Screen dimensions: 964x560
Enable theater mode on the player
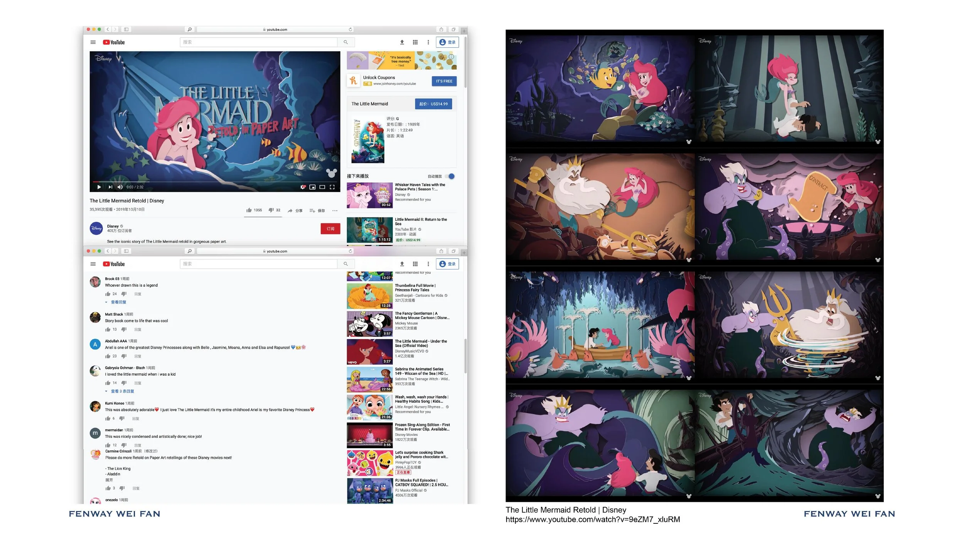(x=322, y=187)
